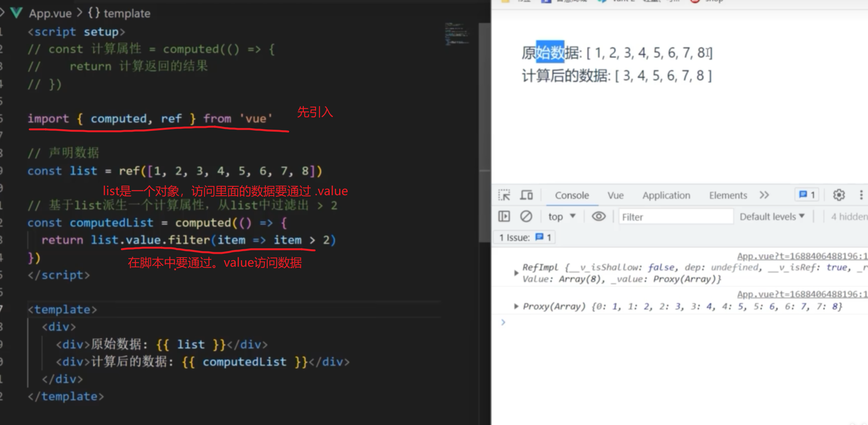Switch to the Vue devtools tab
This screenshot has height=425, width=868.
[615, 195]
